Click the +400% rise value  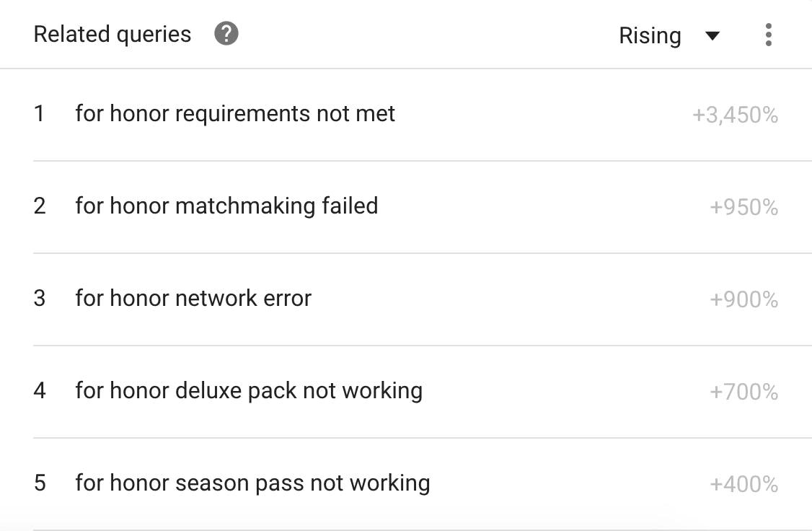(743, 485)
